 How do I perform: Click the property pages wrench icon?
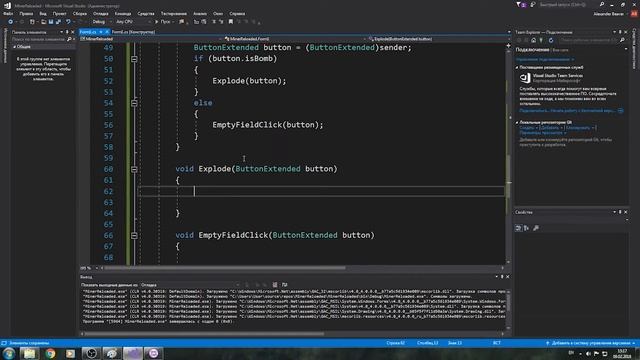pos(536,228)
